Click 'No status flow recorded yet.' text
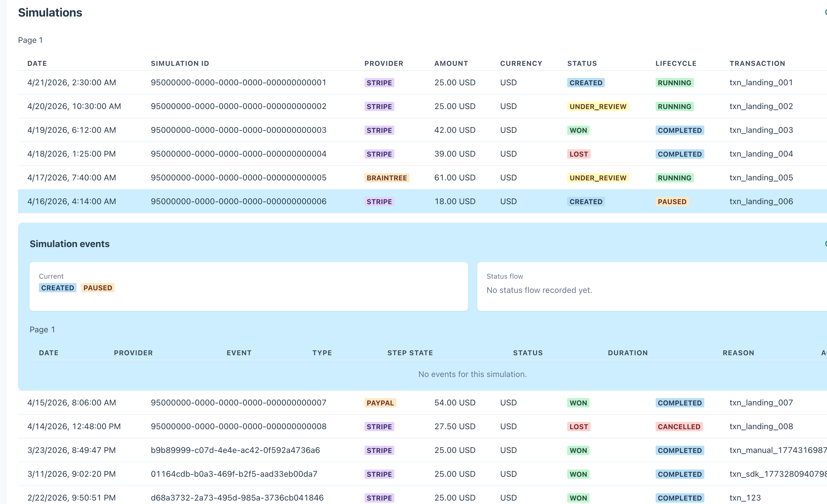 click(x=539, y=290)
